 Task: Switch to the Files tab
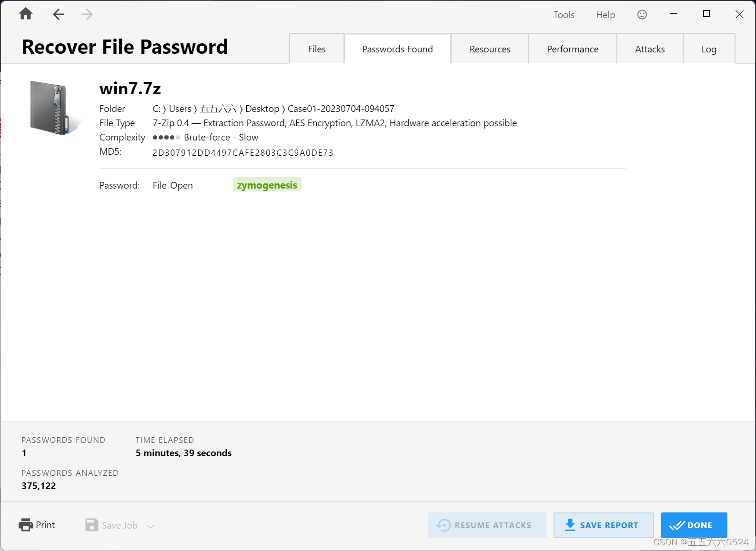[x=316, y=49]
